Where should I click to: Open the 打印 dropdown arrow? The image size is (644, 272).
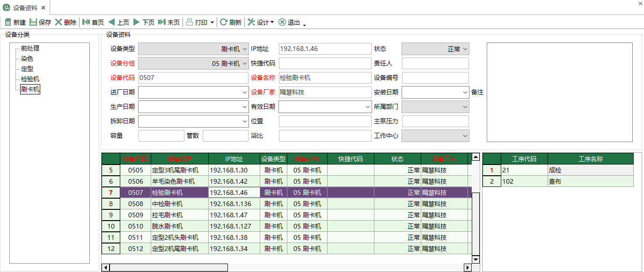[212, 22]
